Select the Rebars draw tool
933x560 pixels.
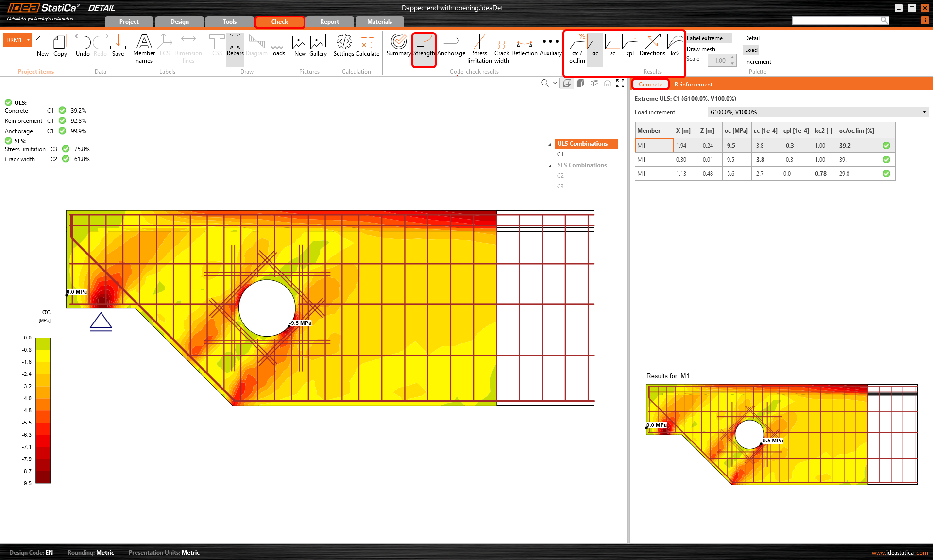235,46
